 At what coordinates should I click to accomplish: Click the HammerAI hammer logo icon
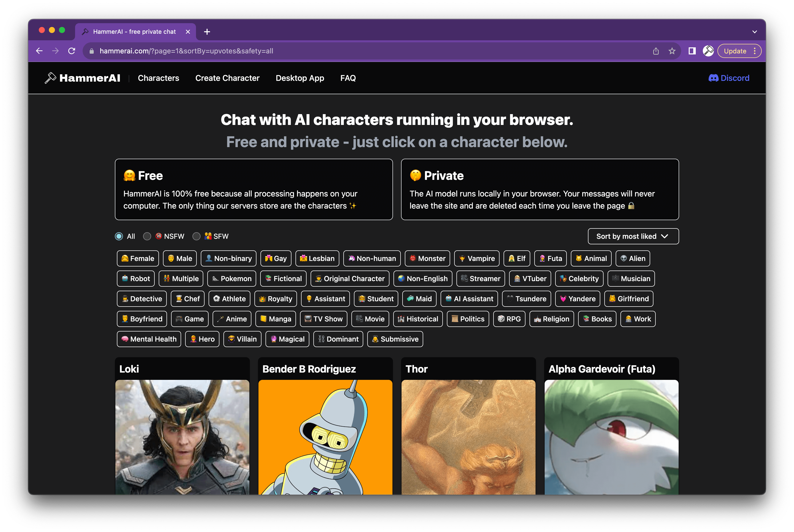[x=50, y=78]
